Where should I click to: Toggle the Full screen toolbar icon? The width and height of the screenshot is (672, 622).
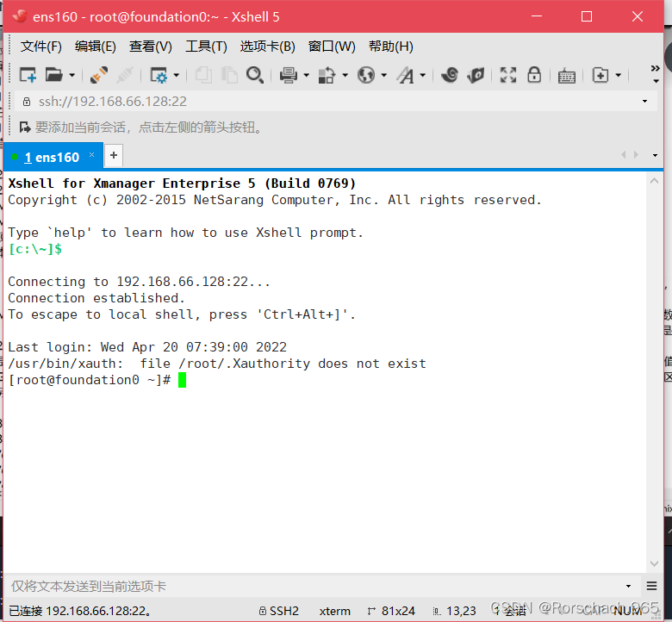pyautogui.click(x=508, y=76)
